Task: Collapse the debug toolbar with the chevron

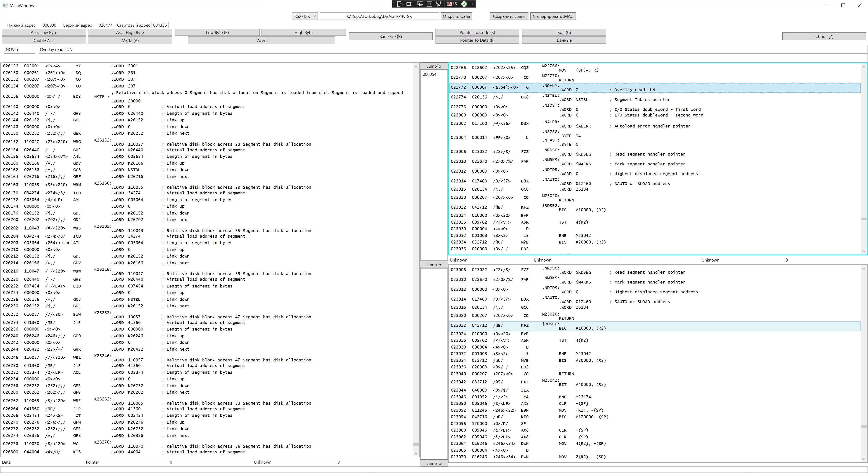Action: pos(472,4)
